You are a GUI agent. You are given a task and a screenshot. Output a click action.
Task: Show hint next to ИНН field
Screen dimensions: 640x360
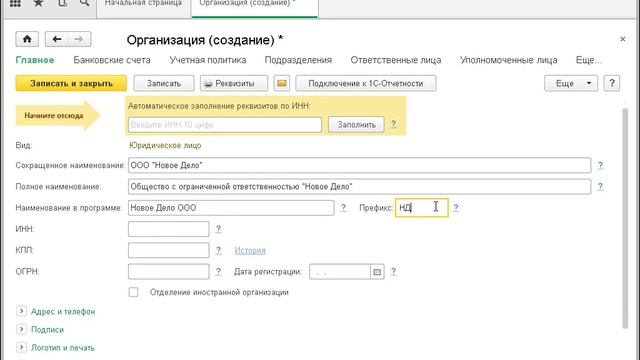coord(218,229)
